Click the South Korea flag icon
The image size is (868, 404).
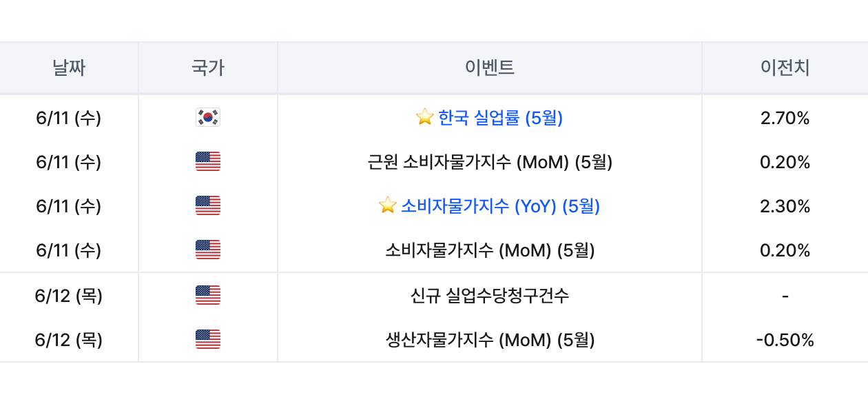tap(208, 118)
